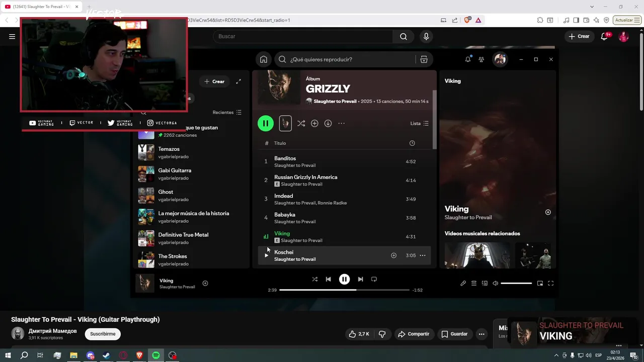Download the GRIZZLY album arrow icon

pyautogui.click(x=328, y=123)
